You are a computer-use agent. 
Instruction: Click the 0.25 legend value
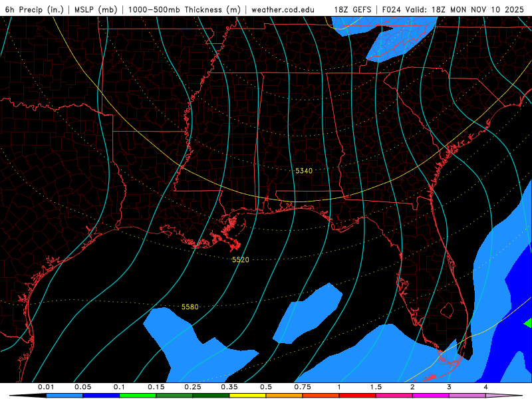193,387
